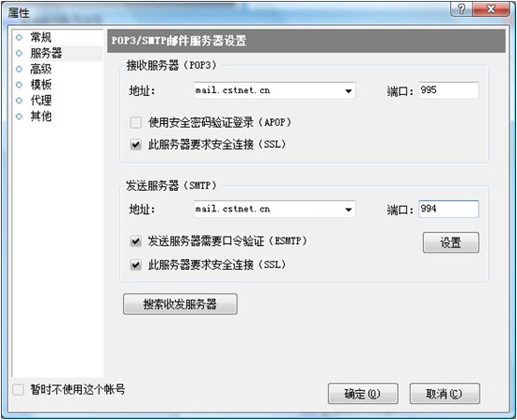Click the circle icon beside 代理
Image resolution: width=517 pixels, height=420 pixels.
pyautogui.click(x=20, y=101)
